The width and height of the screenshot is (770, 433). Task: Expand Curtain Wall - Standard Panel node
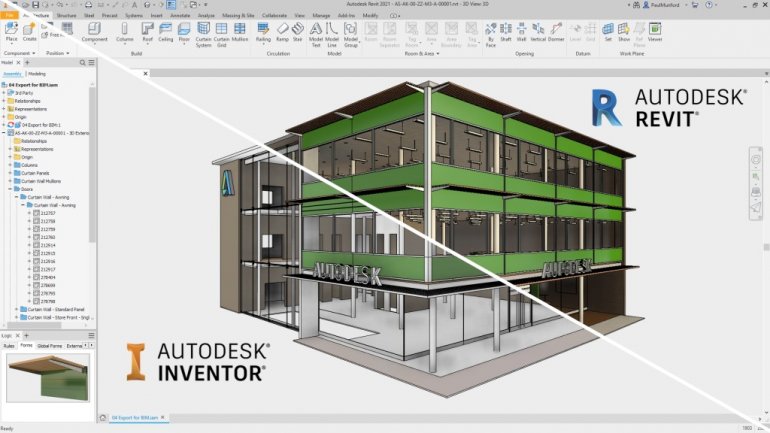17,309
